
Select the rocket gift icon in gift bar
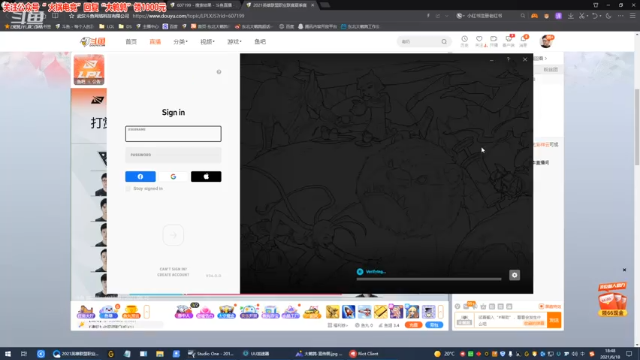(348, 312)
